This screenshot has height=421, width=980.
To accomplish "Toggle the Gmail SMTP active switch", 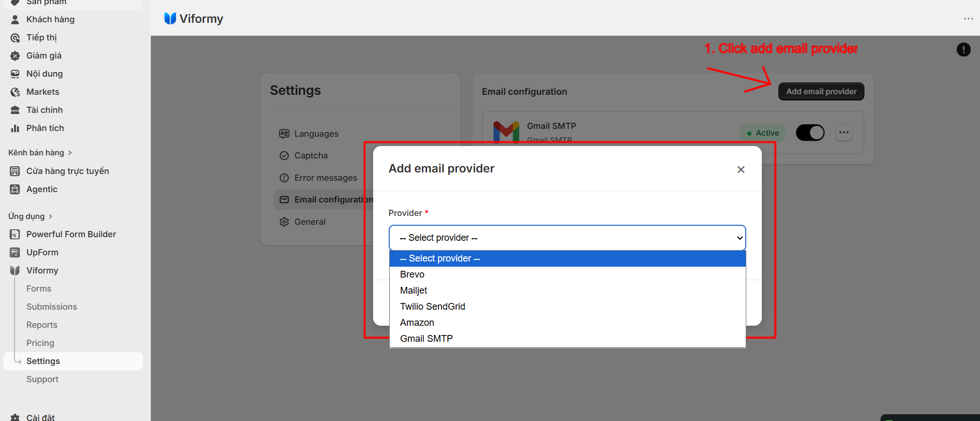I will click(x=810, y=133).
